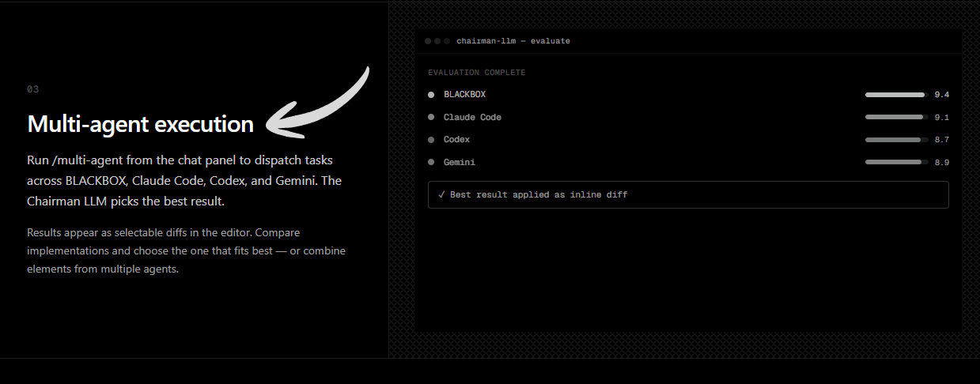Click the Codex score bar
This screenshot has width=980, height=384.
tap(897, 140)
